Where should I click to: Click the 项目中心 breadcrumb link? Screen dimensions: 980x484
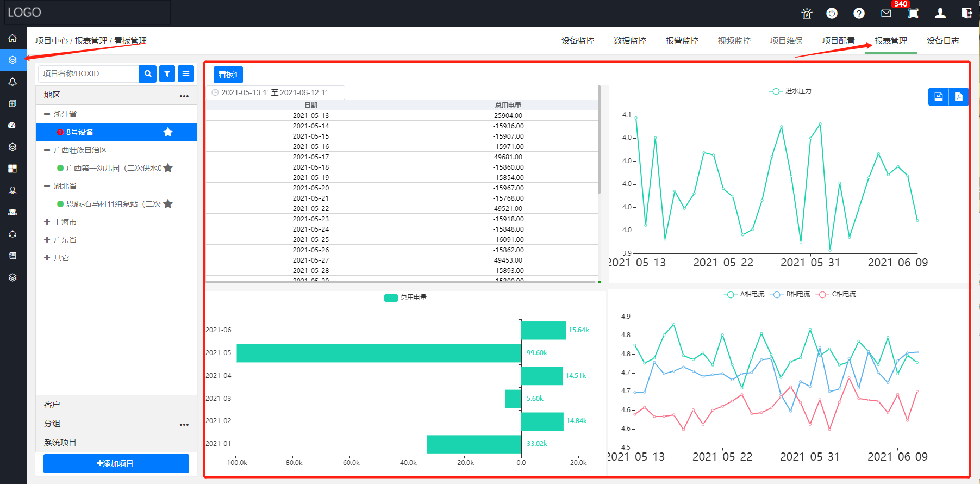[52, 41]
